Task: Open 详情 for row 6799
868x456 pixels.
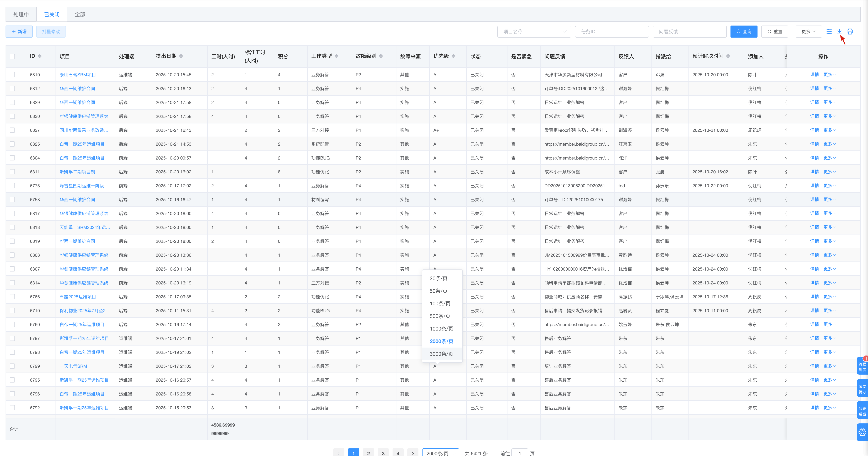Action: tap(815, 366)
